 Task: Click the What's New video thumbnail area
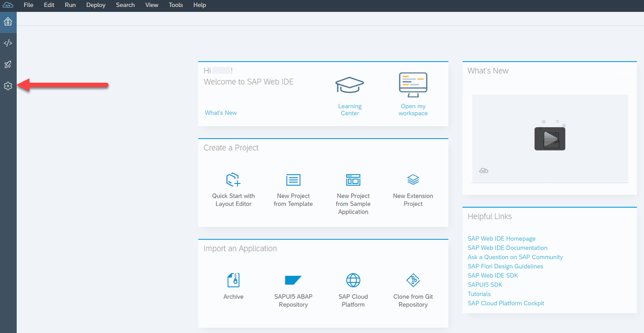tap(550, 138)
